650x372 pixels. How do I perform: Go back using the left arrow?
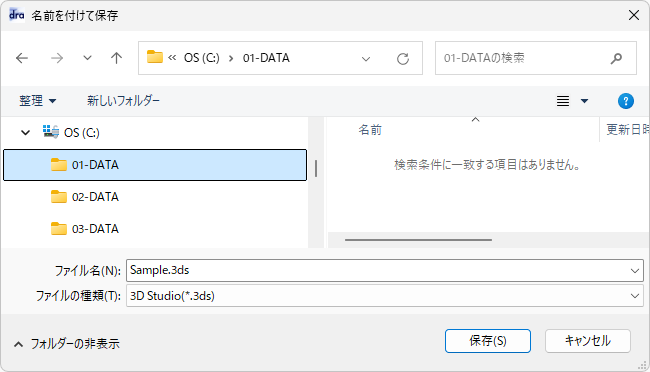click(x=22, y=58)
